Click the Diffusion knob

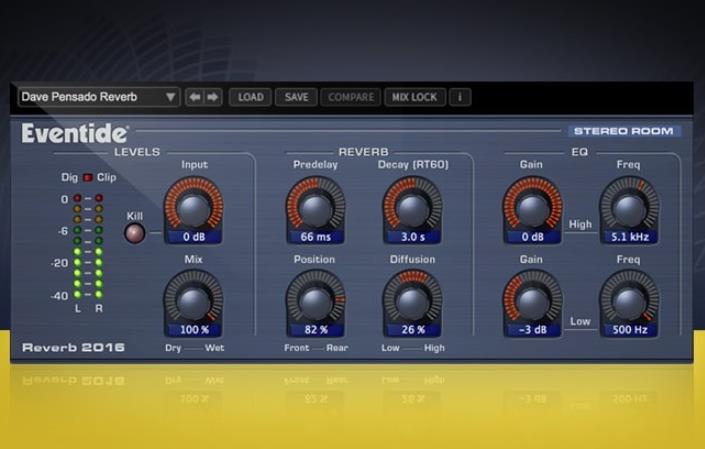tap(412, 302)
